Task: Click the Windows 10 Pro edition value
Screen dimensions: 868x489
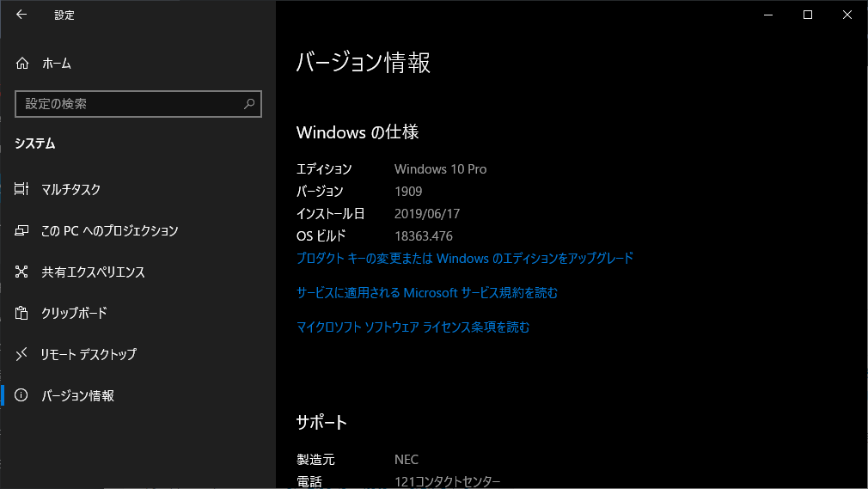Action: (441, 169)
